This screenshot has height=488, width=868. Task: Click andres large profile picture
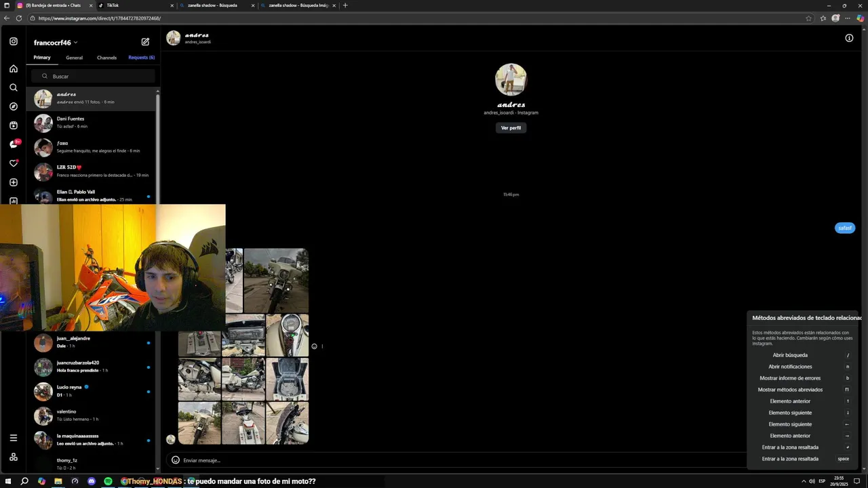pos(511,79)
